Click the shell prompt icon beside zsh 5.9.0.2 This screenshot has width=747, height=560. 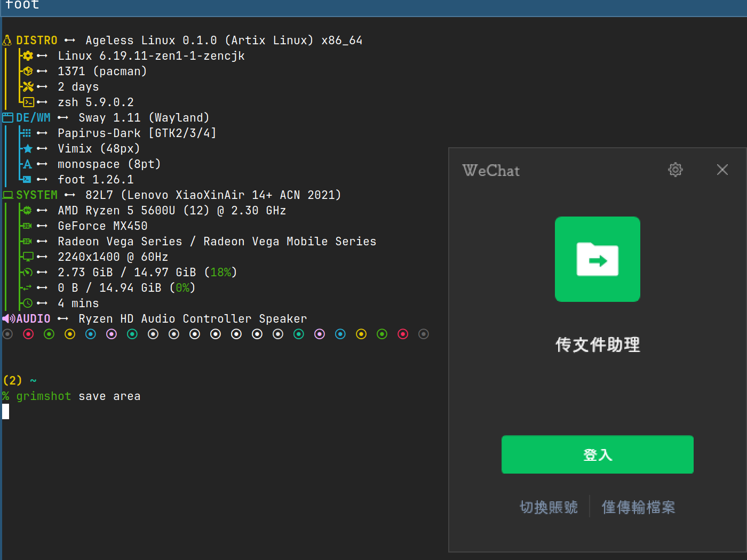click(28, 102)
